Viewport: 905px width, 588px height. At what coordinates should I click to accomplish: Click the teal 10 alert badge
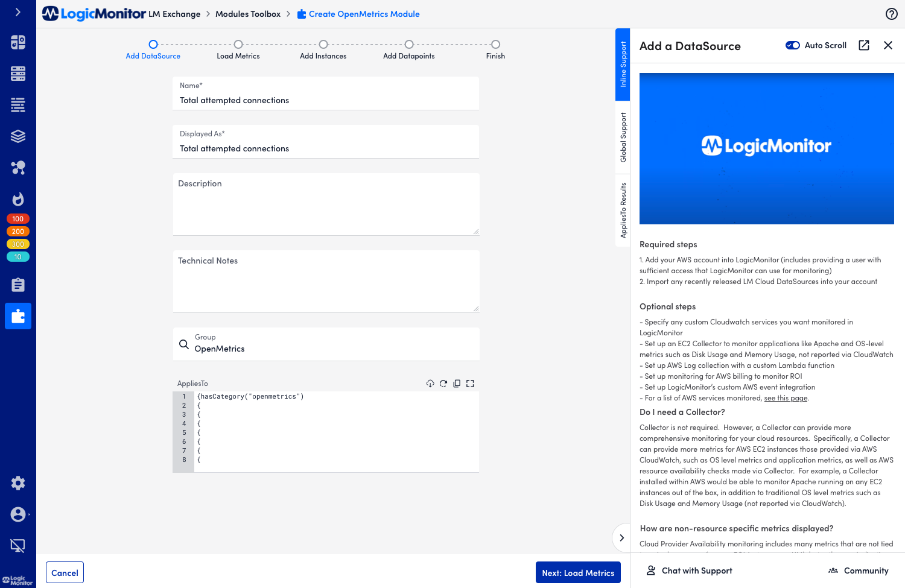coord(18,257)
